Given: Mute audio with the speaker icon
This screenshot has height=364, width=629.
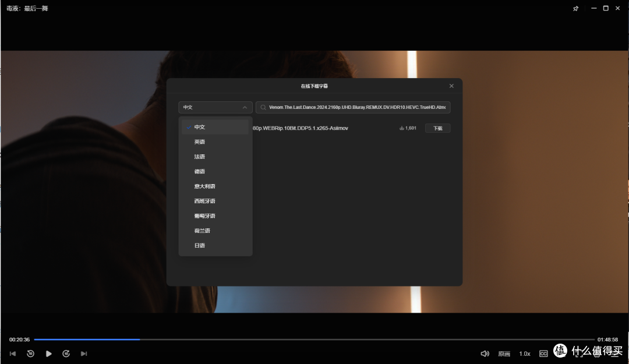Looking at the screenshot, I should click(x=485, y=354).
